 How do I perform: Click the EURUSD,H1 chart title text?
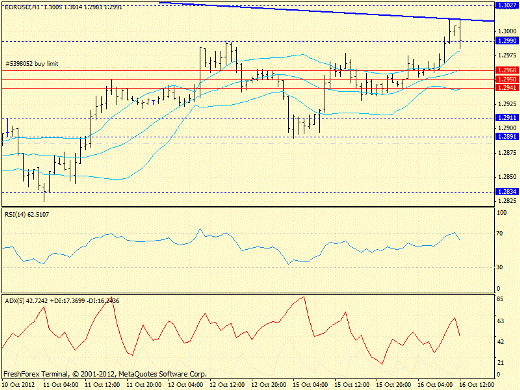pos(63,7)
